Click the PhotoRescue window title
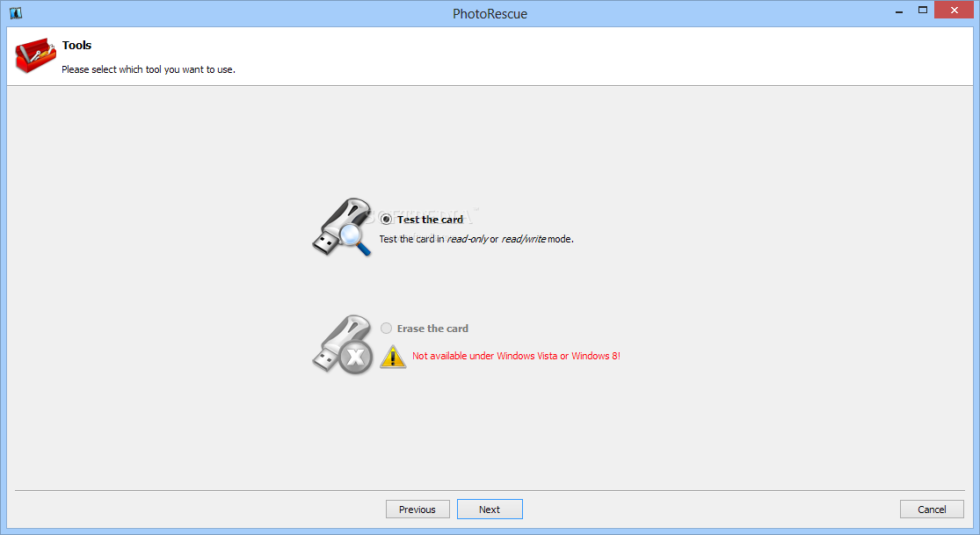Image resolution: width=980 pixels, height=535 pixels. tap(490, 14)
